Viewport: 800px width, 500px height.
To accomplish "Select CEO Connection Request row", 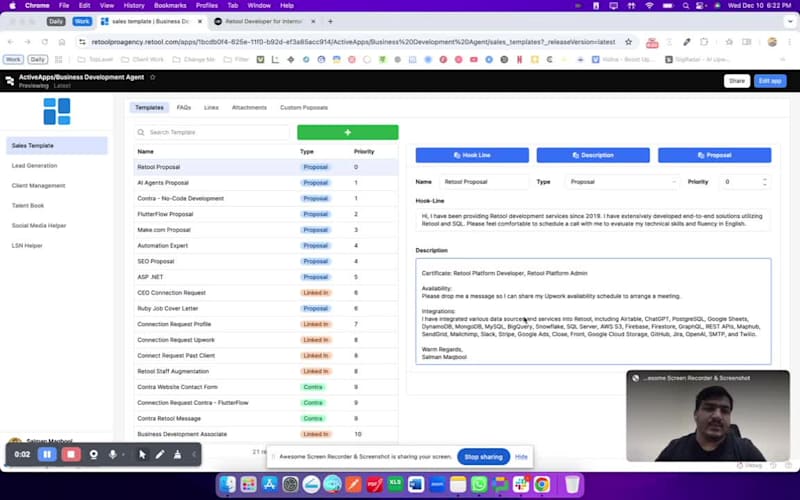I will click(265, 293).
